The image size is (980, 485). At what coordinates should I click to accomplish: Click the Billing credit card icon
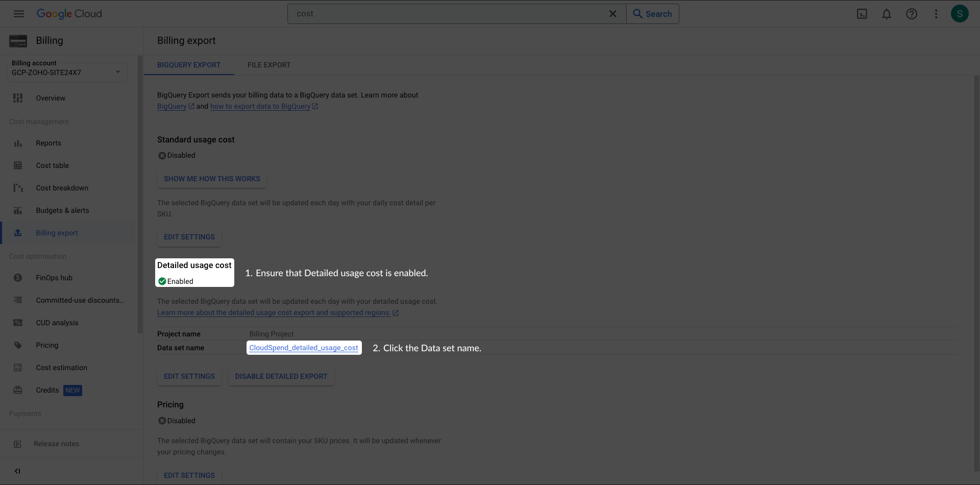18,41
